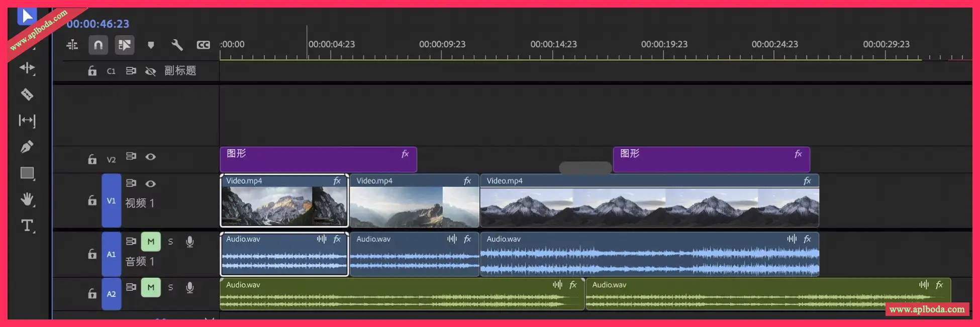This screenshot has height=327, width=980.
Task: Hide track V2 with eye icon
Action: click(150, 157)
